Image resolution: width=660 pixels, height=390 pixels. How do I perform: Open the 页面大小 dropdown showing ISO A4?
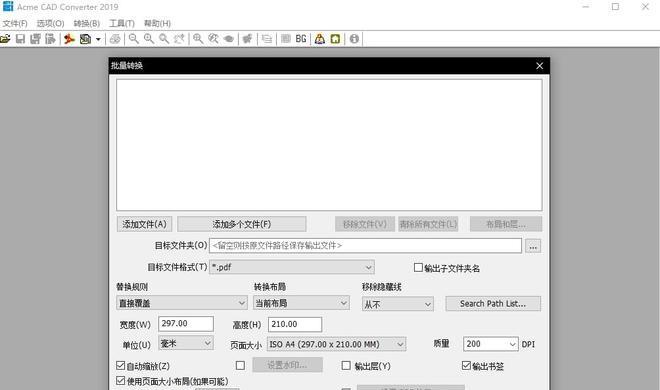pos(336,344)
